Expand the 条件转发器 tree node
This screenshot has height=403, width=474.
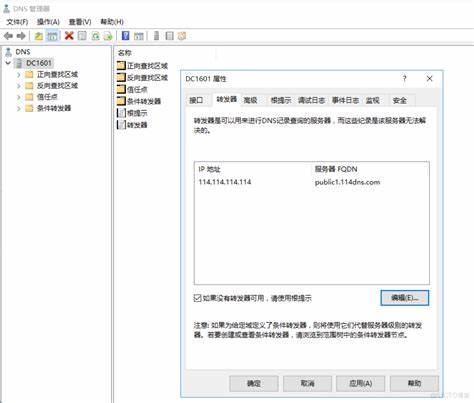pos(19,108)
